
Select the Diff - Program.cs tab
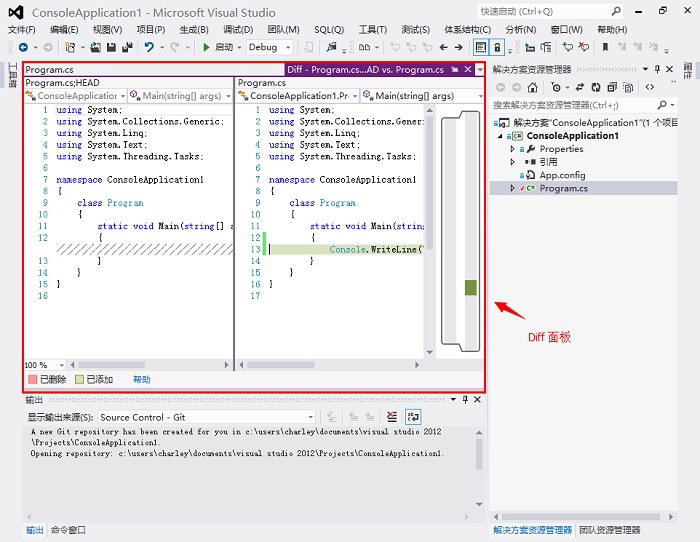(x=366, y=70)
